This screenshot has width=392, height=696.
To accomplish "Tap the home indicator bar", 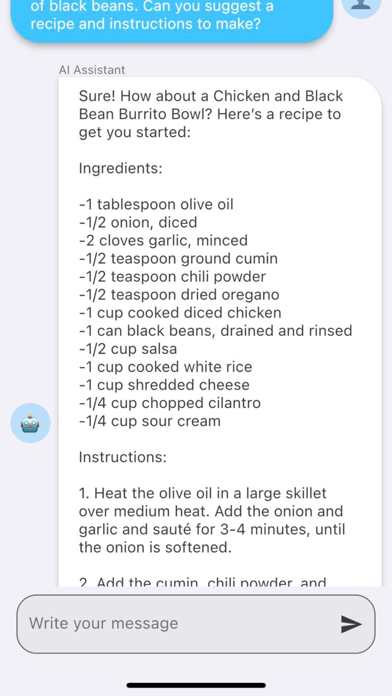I will [x=196, y=685].
